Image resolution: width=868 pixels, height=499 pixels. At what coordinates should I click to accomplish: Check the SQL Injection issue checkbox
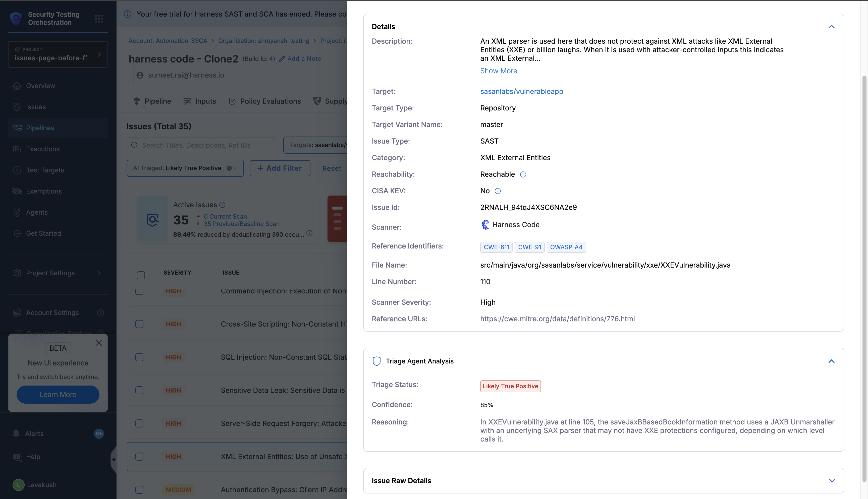point(140,357)
